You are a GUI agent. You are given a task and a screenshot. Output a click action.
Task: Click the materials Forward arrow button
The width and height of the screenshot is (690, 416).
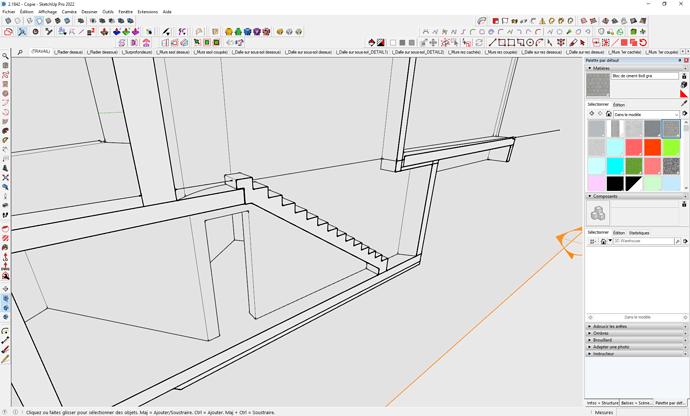(x=600, y=114)
